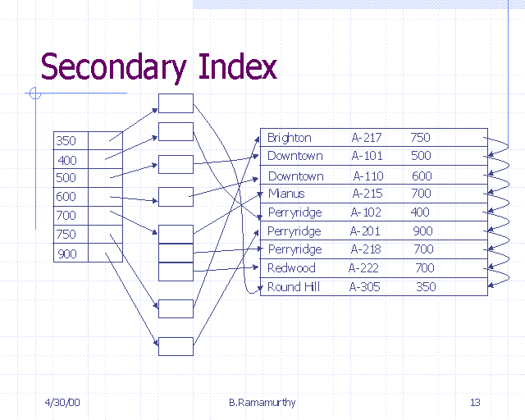Choose the Perryridge A-218 record

373,249
